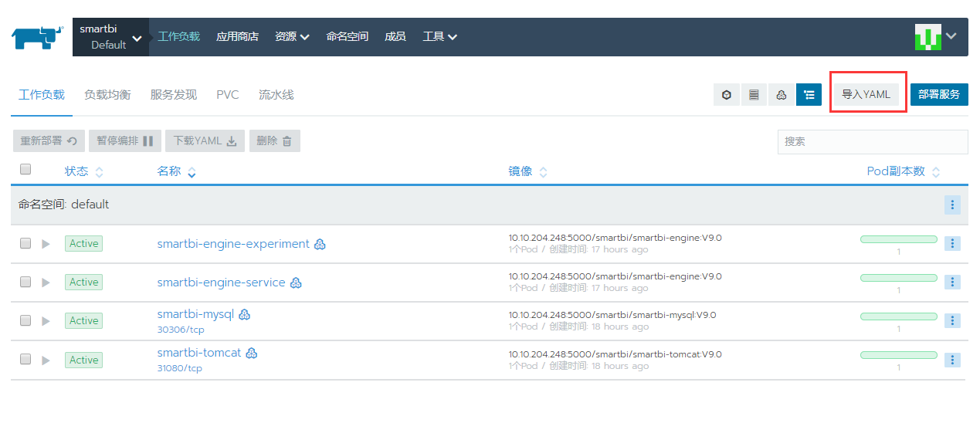Sort by 状态 column
Image resolution: width=980 pixels, height=423 pixels.
pos(83,171)
